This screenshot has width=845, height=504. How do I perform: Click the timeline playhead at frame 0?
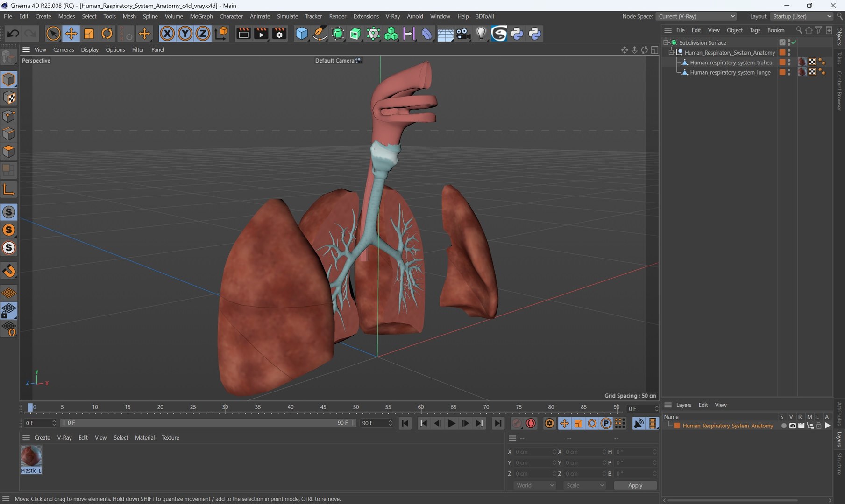click(30, 407)
